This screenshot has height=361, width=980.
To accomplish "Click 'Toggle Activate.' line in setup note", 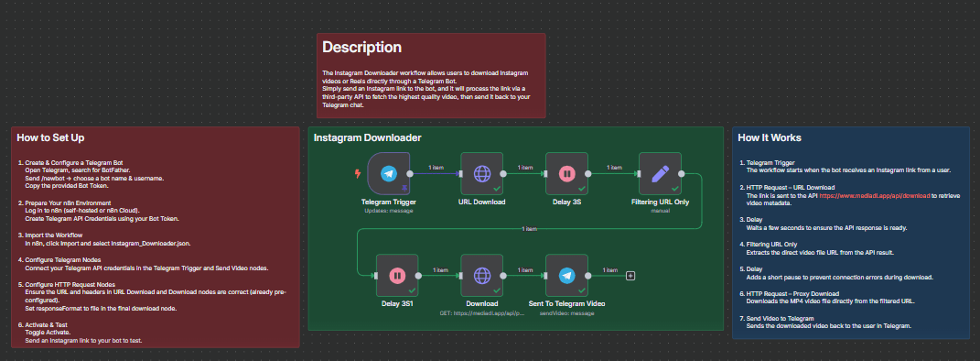I will [47, 334].
